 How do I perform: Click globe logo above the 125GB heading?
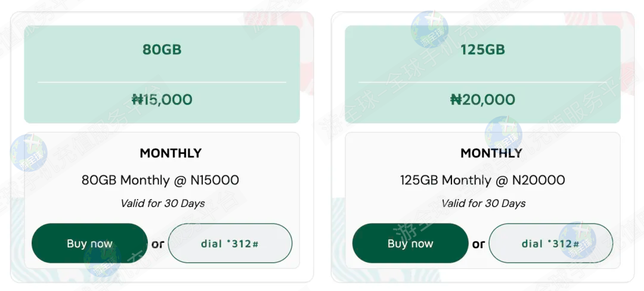[430, 29]
